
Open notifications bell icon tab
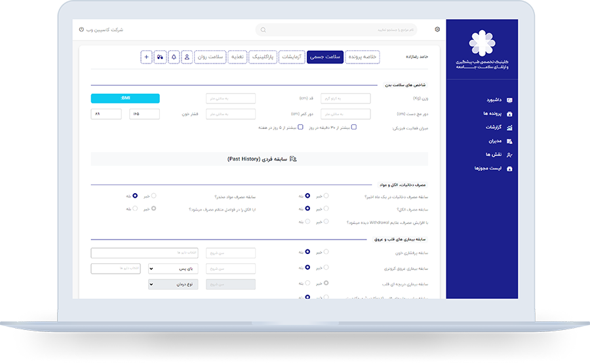(174, 57)
